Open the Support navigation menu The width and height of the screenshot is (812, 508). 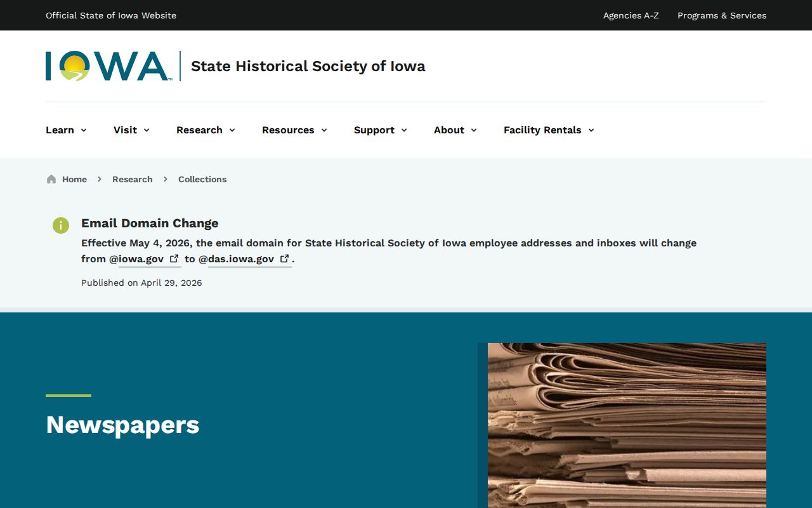point(381,130)
